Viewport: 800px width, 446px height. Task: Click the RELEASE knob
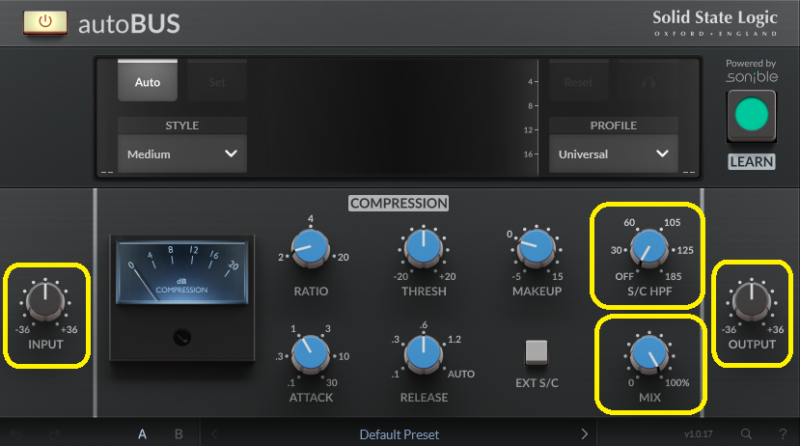click(422, 351)
